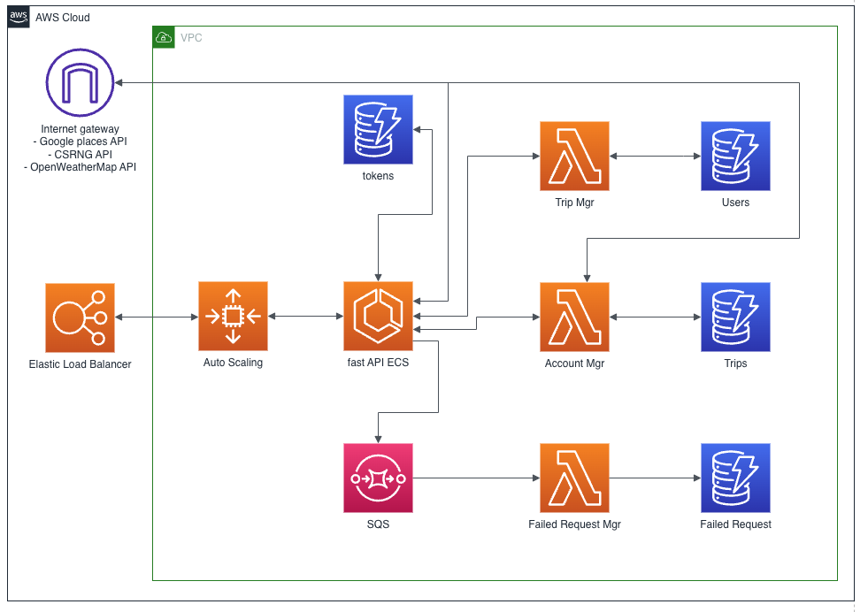
Task: Click the Failed Request Mgr Lambda icon
Action: [574, 478]
